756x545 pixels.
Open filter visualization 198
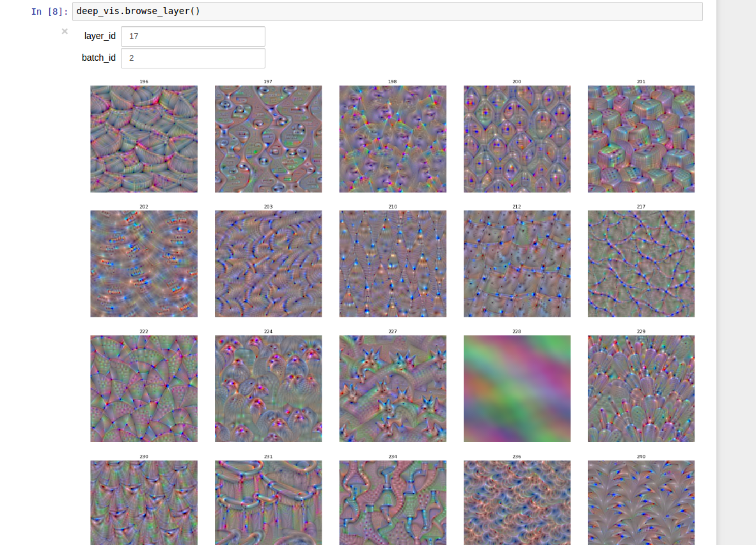[x=393, y=139]
